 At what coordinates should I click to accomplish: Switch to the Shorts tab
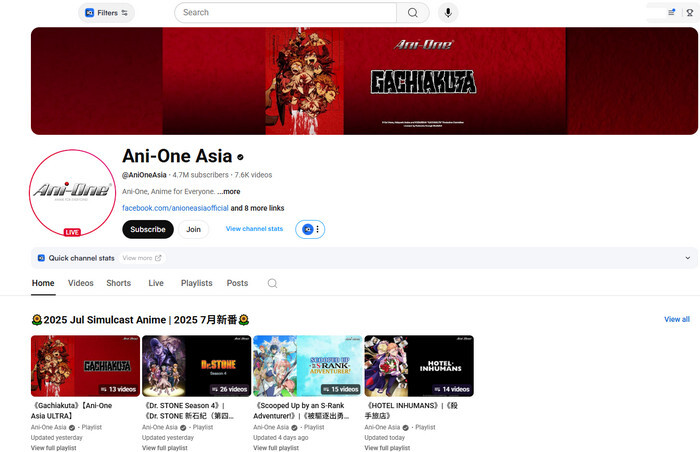[x=118, y=283]
